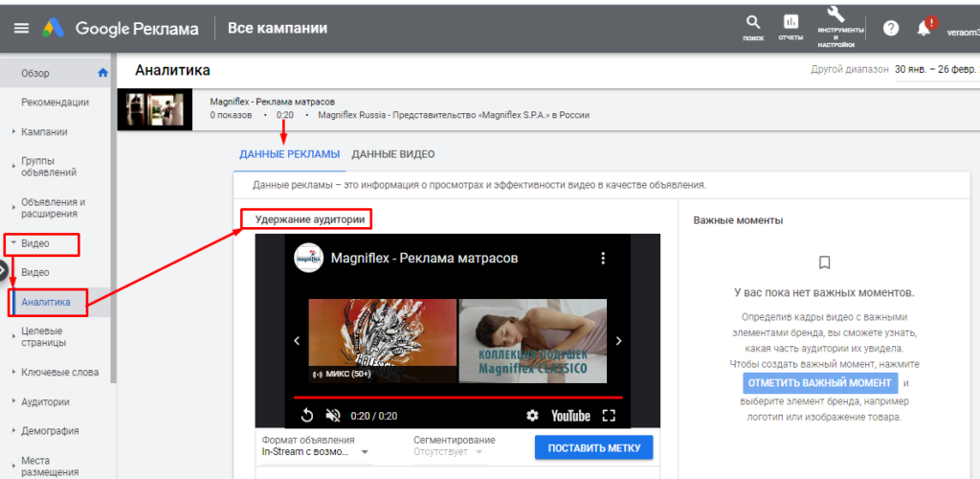
Task: Switch to ДАННЫЕ РЕКЛАМЫ tab
Action: click(289, 154)
